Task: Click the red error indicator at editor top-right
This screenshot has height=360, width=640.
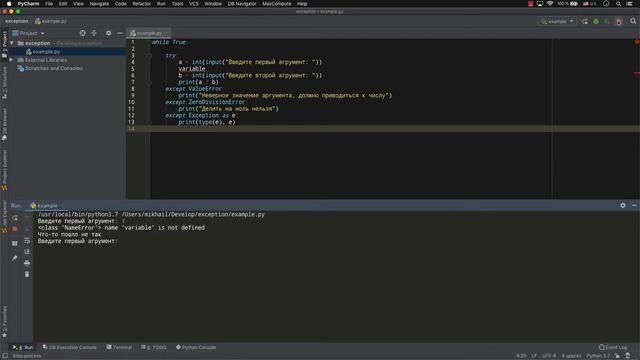Action: click(x=637, y=42)
